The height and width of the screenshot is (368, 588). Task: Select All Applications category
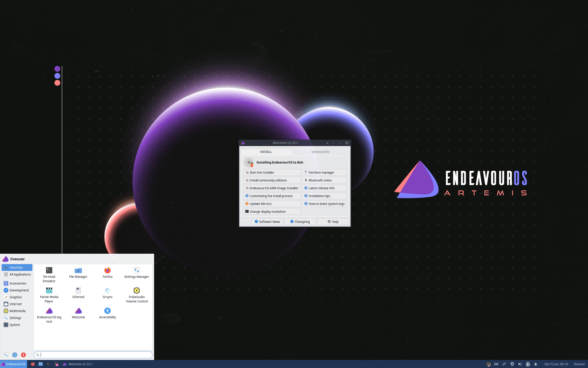pyautogui.click(x=17, y=274)
